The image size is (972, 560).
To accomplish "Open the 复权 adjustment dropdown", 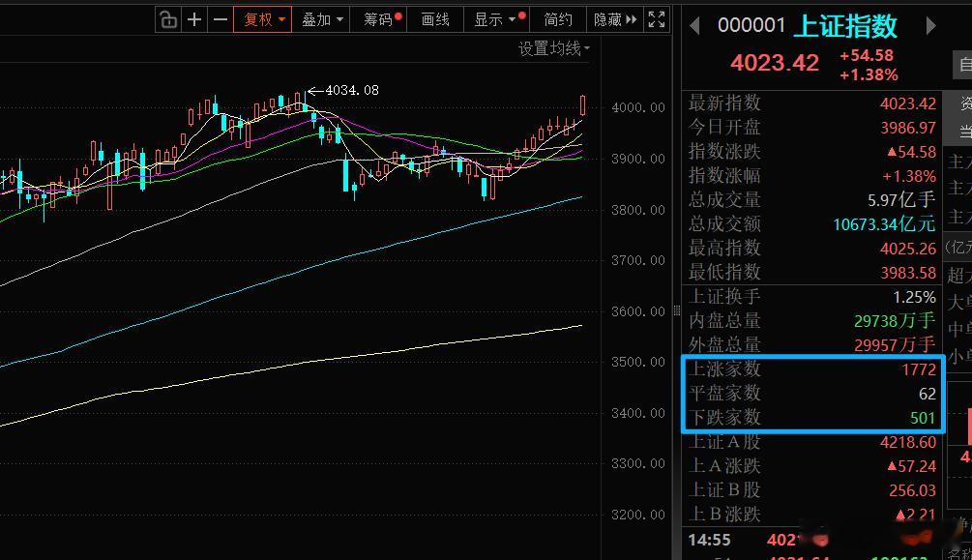I will pyautogui.click(x=262, y=18).
